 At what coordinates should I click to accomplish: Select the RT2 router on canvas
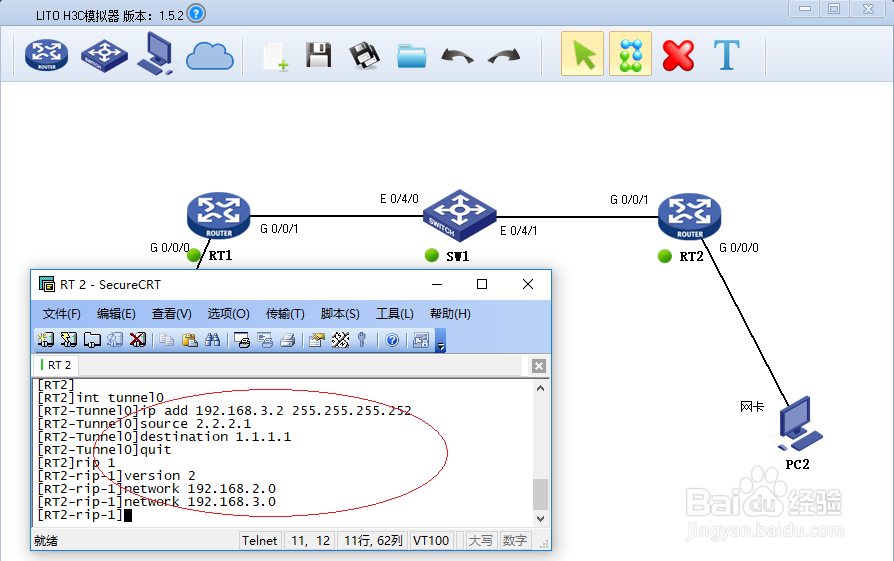click(x=689, y=216)
